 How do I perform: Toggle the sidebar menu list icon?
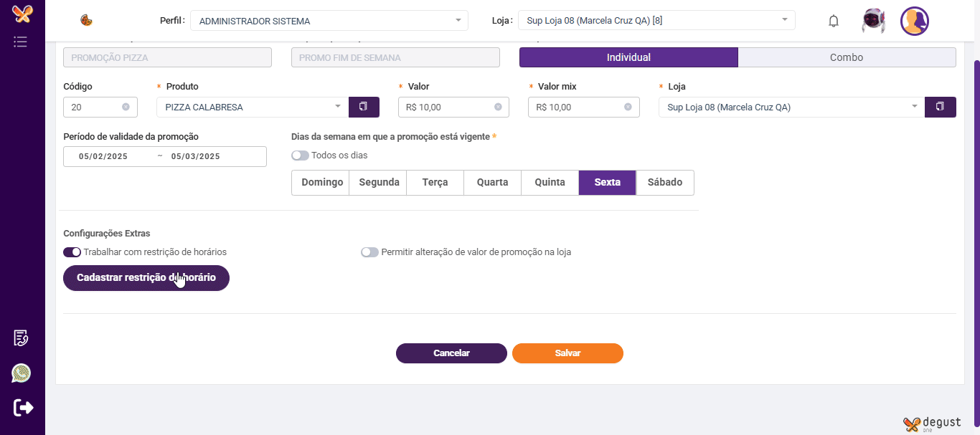pyautogui.click(x=21, y=42)
